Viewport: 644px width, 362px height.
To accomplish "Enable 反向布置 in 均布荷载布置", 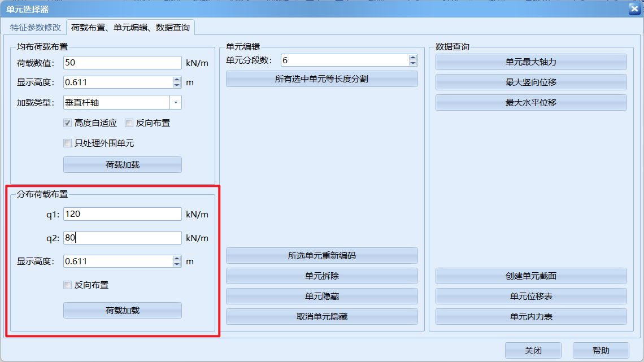I will point(129,123).
